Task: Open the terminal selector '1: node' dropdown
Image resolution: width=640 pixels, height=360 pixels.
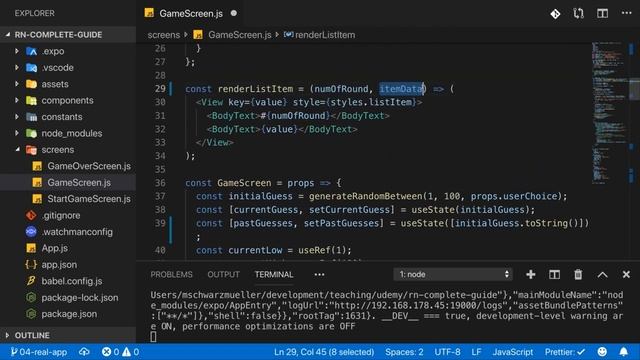Action: click(x=453, y=274)
